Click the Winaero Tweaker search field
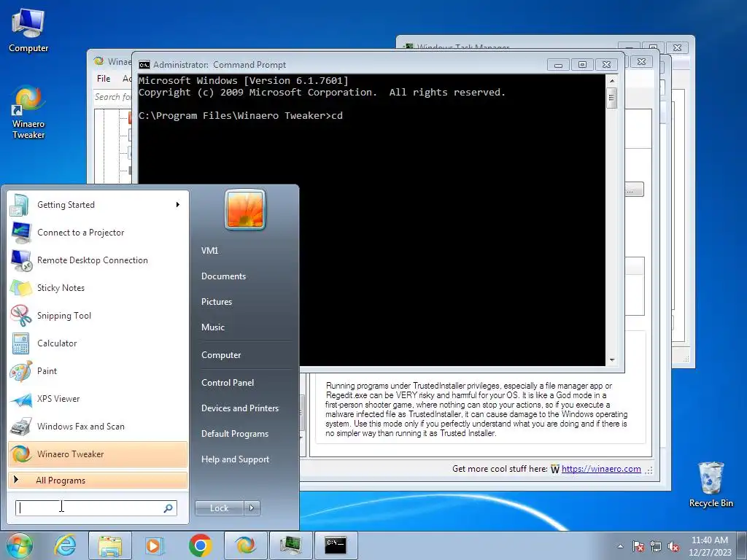Image resolution: width=747 pixels, height=560 pixels. pyautogui.click(x=112, y=97)
